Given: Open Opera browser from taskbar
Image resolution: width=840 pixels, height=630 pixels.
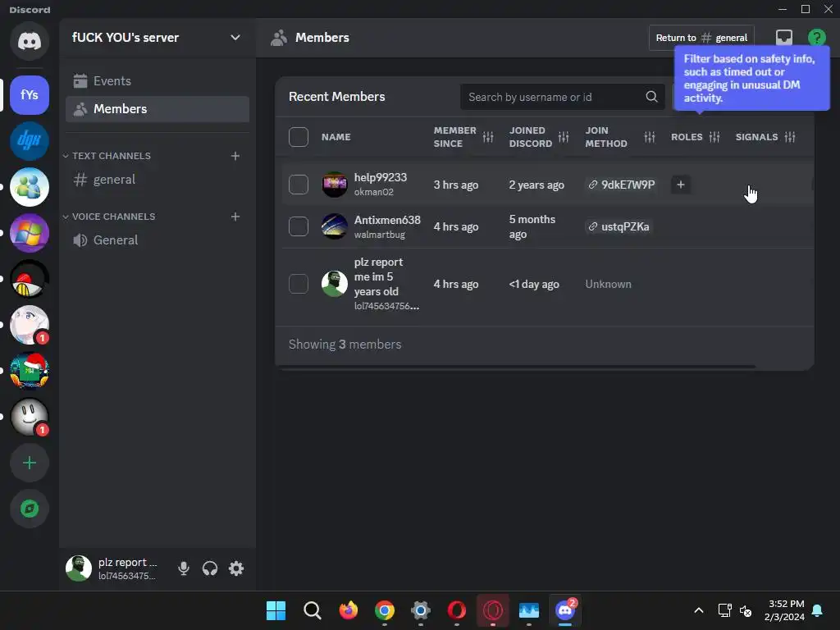Looking at the screenshot, I should point(456,610).
